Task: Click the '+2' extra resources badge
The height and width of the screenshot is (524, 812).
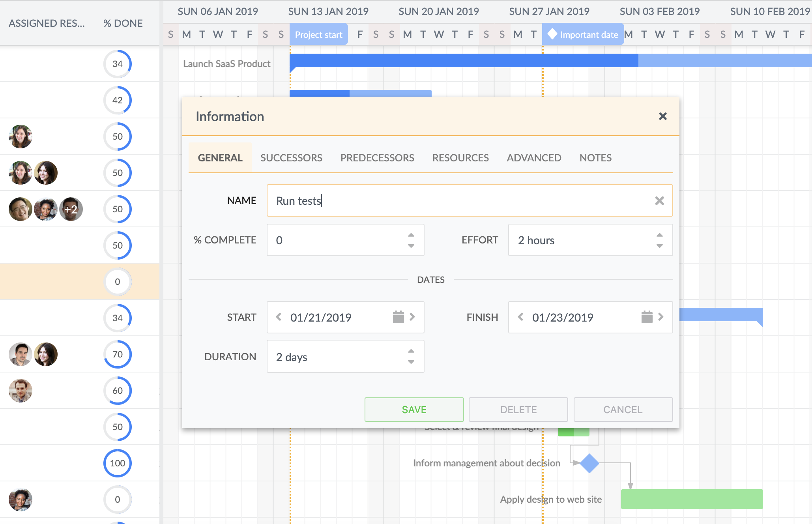Action: [x=71, y=209]
